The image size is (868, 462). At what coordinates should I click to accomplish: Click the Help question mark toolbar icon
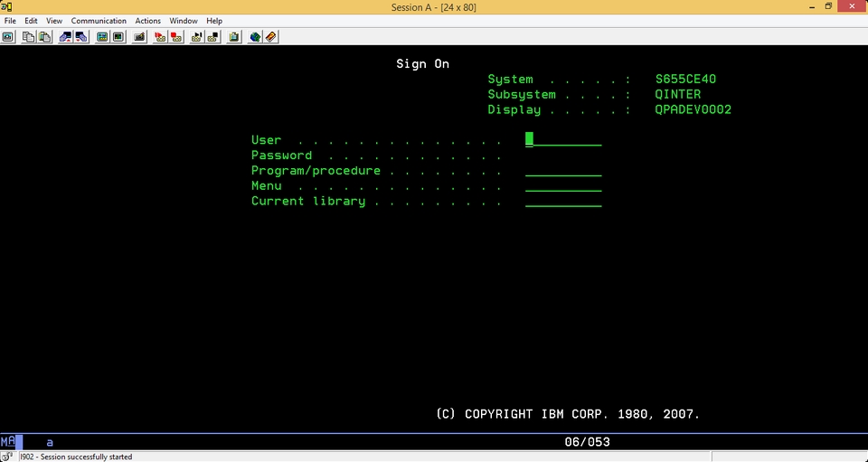[271, 37]
